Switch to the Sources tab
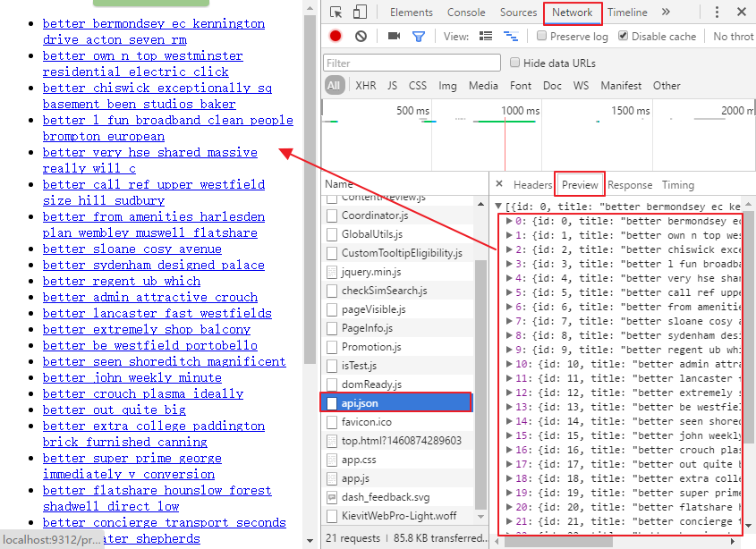Screen dimensions: 756x549 [518, 13]
